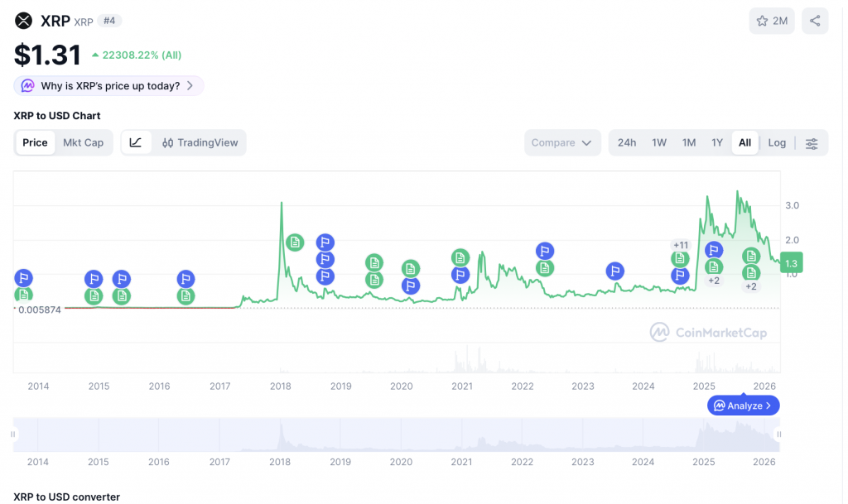Image resolution: width=848 pixels, height=504 pixels.
Task: Select the green document marker at start of 2015
Action: (x=94, y=296)
